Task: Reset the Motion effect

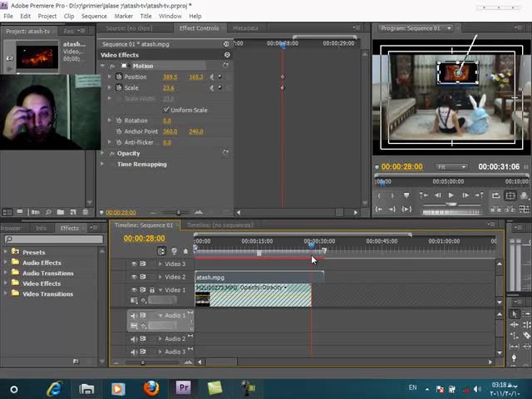Action: 226,66
